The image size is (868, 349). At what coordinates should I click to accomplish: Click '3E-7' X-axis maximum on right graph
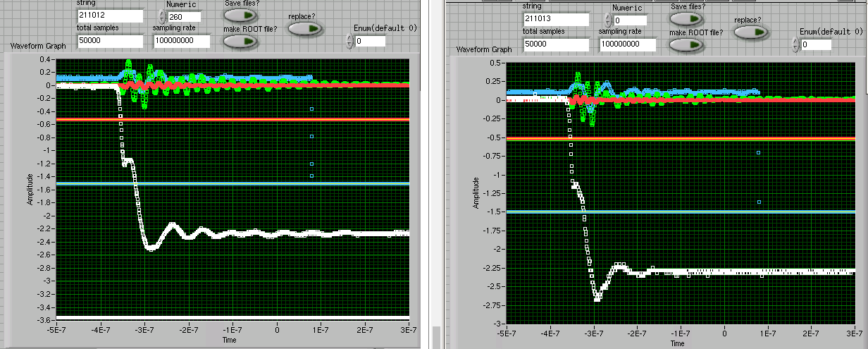[x=856, y=333]
